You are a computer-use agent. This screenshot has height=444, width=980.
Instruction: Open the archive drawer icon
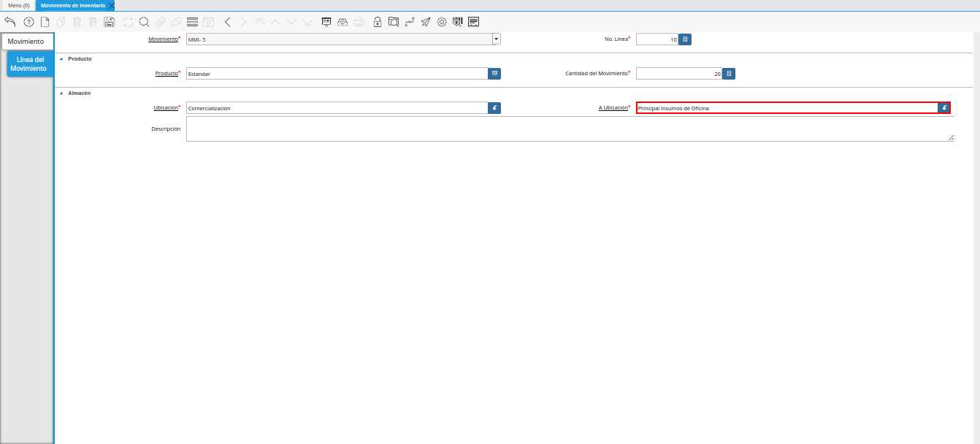click(342, 22)
